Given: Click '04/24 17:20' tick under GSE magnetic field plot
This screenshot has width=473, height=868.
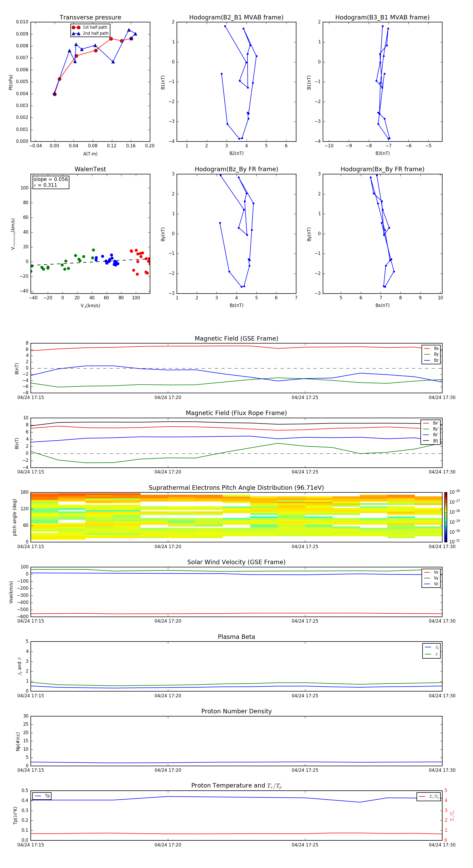Looking at the screenshot, I should coord(168,398).
